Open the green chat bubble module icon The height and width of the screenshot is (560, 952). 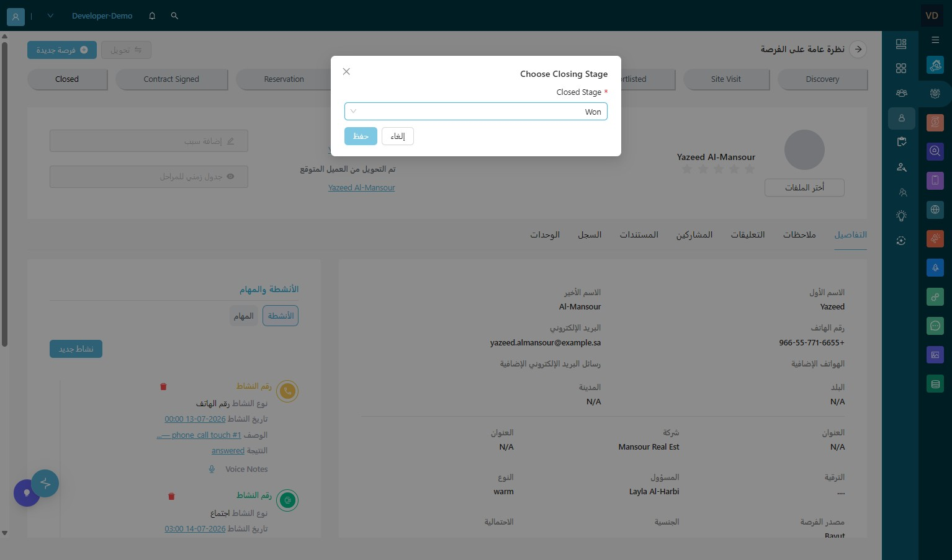[x=935, y=326]
